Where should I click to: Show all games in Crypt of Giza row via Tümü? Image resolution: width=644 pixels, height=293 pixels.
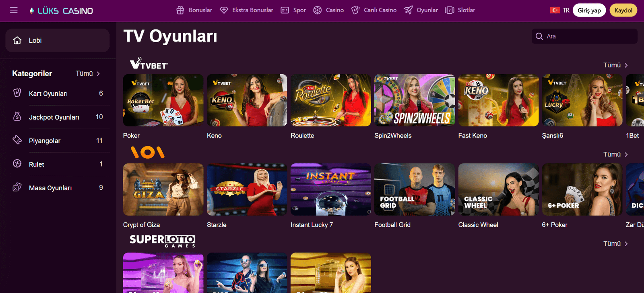(615, 154)
